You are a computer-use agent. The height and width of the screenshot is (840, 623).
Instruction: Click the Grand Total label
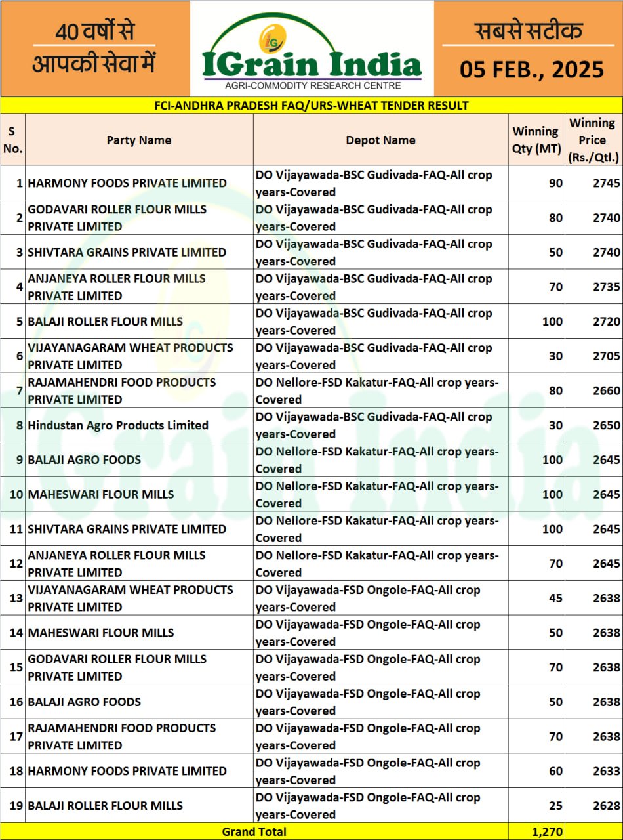pos(254,832)
